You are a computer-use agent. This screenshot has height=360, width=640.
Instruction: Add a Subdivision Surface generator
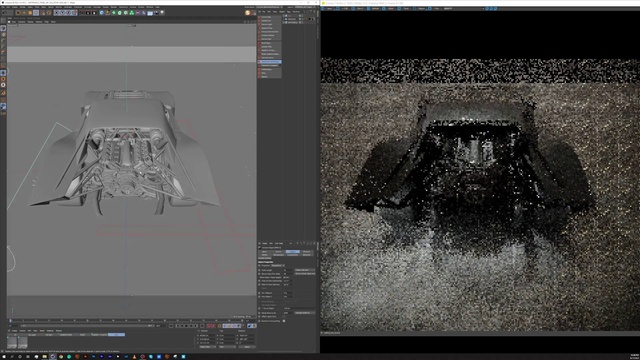tap(114, 13)
